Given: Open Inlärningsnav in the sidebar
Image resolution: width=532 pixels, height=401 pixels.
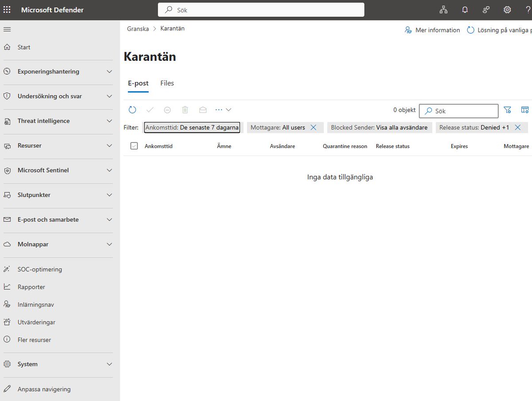Looking at the screenshot, I should pos(36,304).
